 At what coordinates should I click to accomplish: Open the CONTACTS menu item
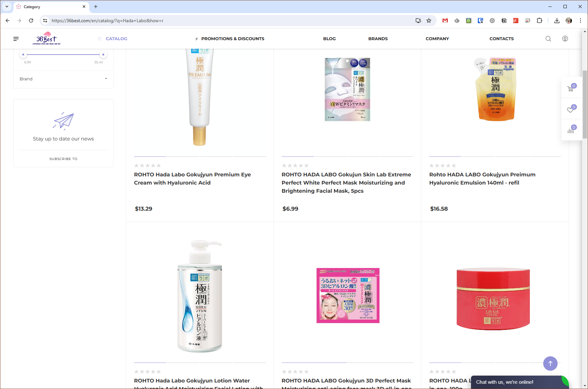pyautogui.click(x=501, y=39)
